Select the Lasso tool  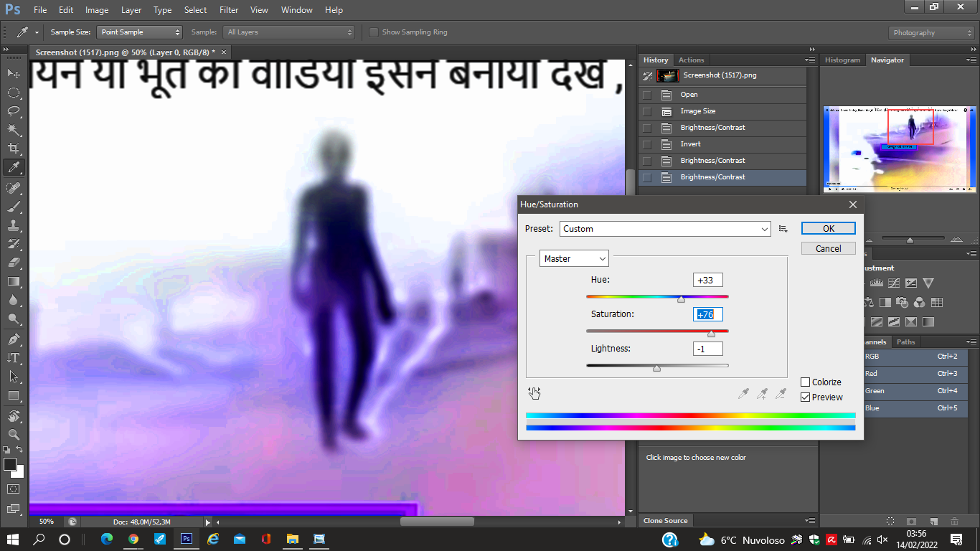coord(14,111)
